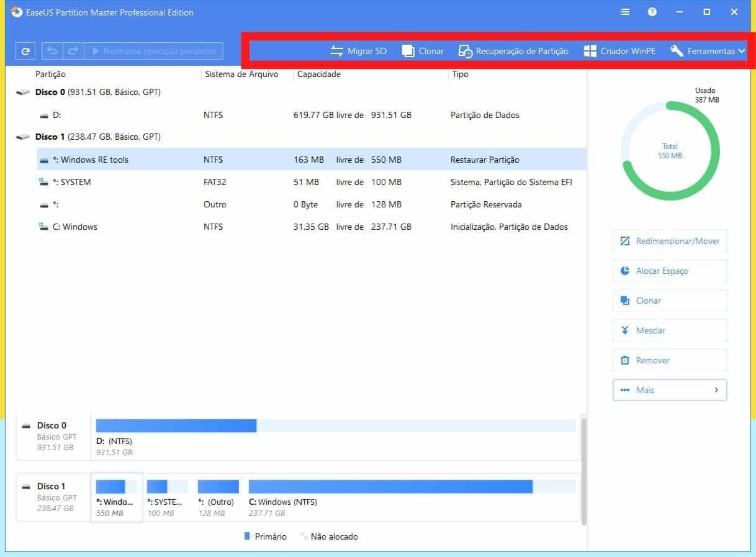Click the Remover button in the sidebar
Viewport: 756px width, 557px height.
pos(669,360)
